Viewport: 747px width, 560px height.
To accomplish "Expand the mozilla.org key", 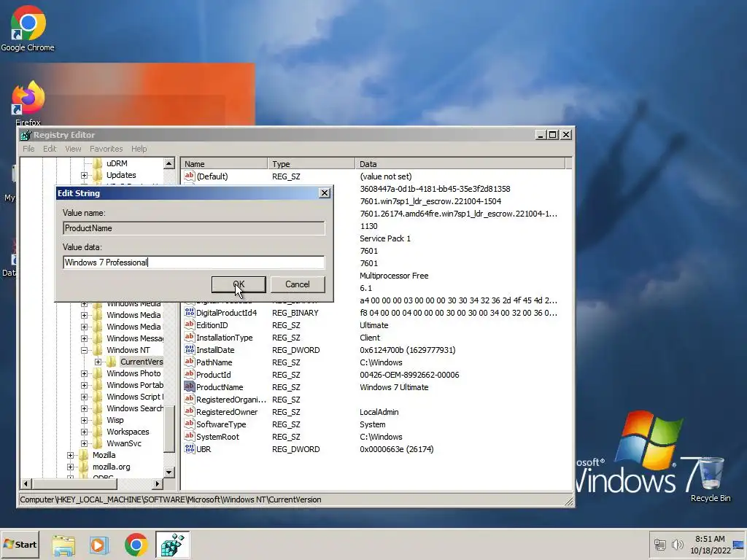I will click(71, 467).
